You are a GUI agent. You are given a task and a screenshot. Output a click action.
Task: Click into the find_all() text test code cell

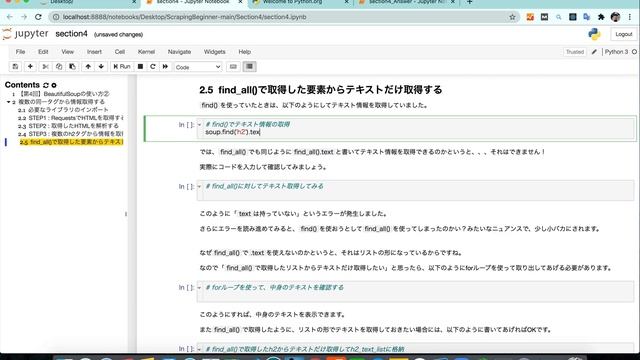(x=416, y=190)
